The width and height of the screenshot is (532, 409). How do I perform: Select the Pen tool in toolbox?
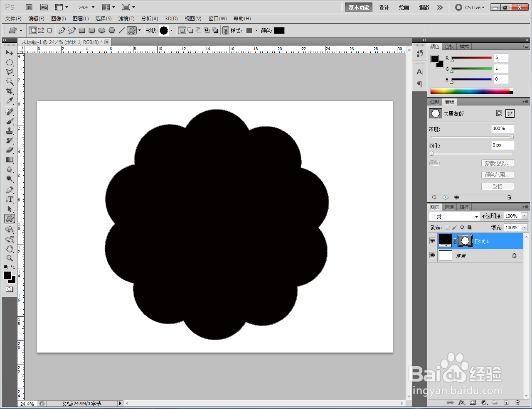pyautogui.click(x=10, y=190)
